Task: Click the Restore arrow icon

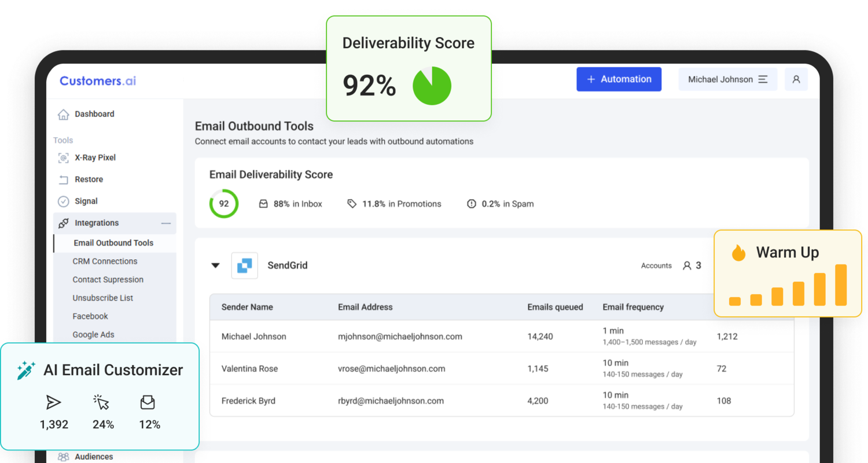Action: (63, 180)
